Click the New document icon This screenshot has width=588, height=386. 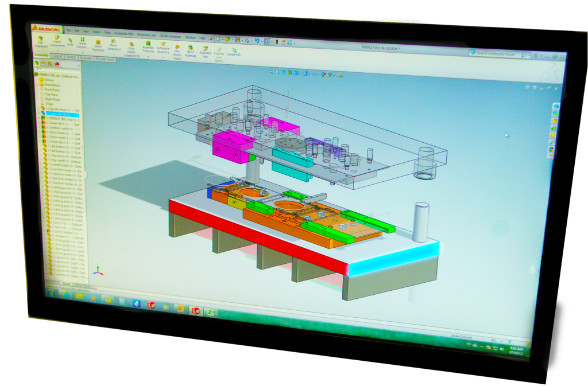(x=218, y=38)
